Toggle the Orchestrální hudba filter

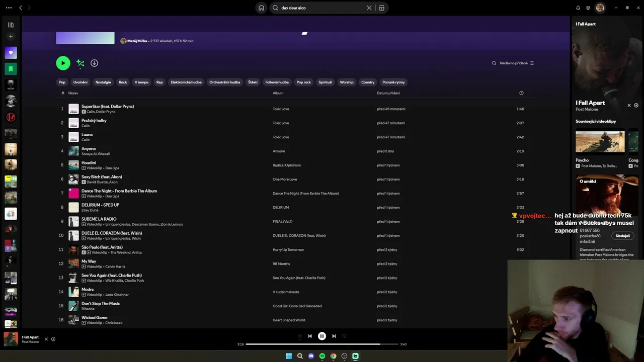coord(225,82)
